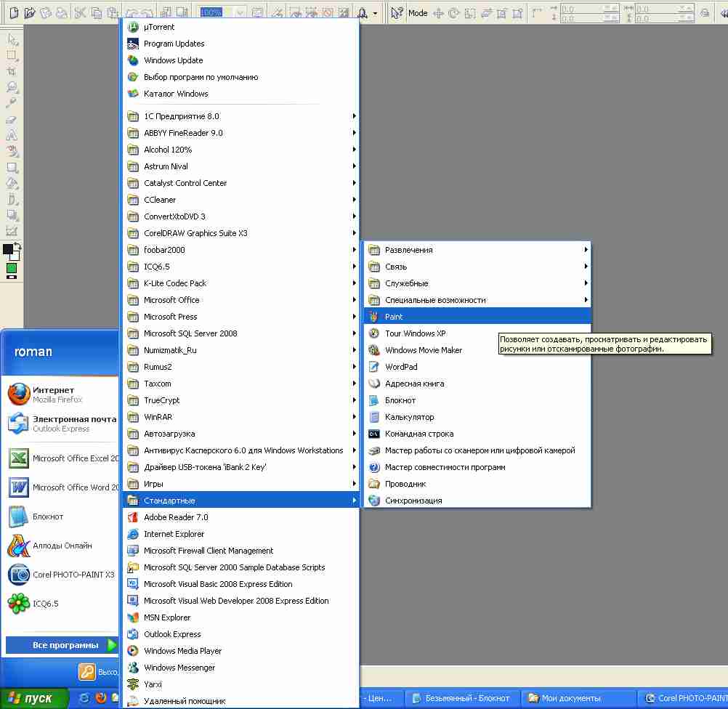The image size is (728, 709).
Task: Switch to Безымянный - Блокнот taskbar window
Action: (x=461, y=698)
